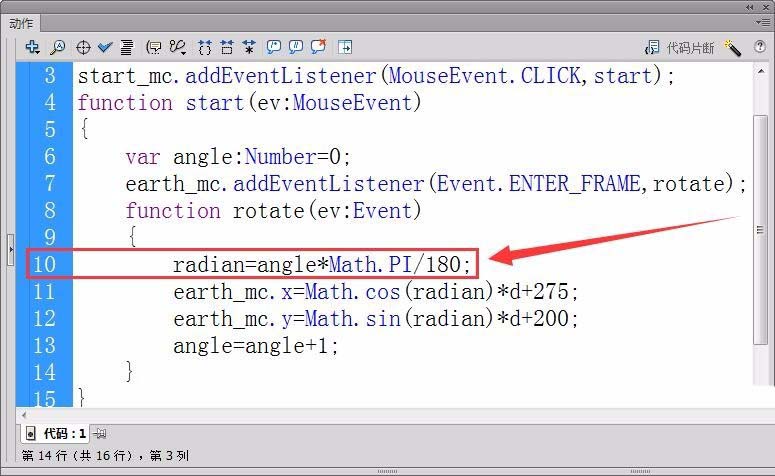Open the 代码片断 code snippets button

click(x=680, y=48)
